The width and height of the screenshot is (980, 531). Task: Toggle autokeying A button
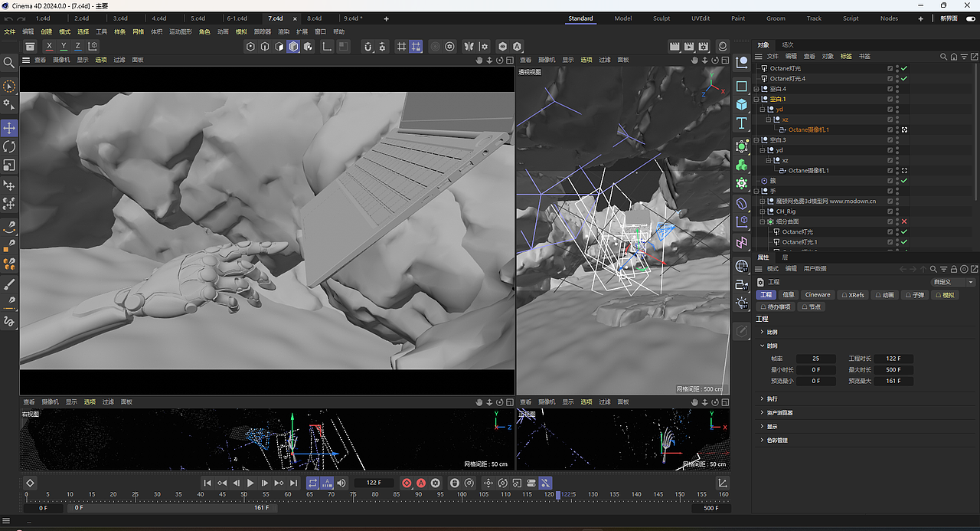click(421, 483)
